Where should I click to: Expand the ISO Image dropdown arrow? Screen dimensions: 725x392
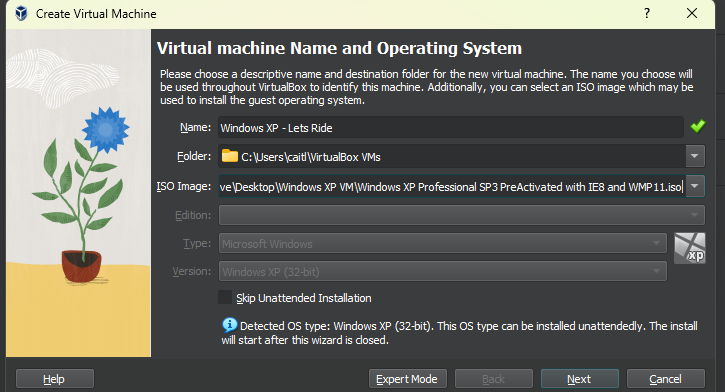(694, 186)
